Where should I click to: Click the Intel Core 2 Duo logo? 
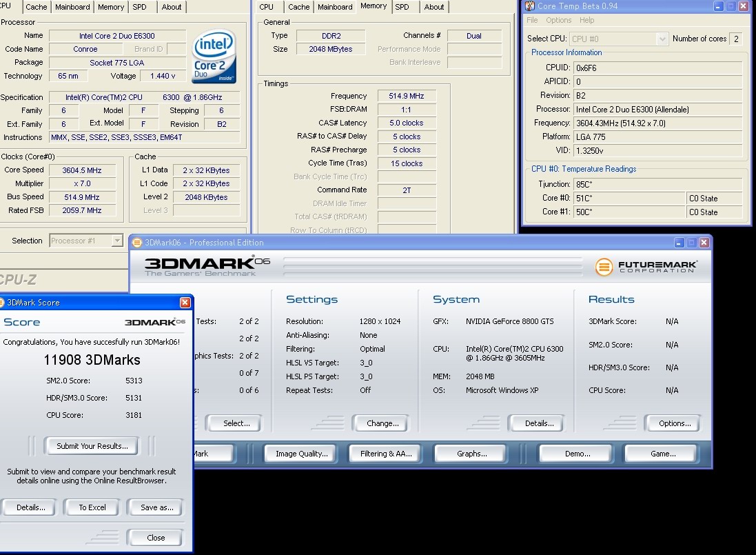pyautogui.click(x=214, y=57)
